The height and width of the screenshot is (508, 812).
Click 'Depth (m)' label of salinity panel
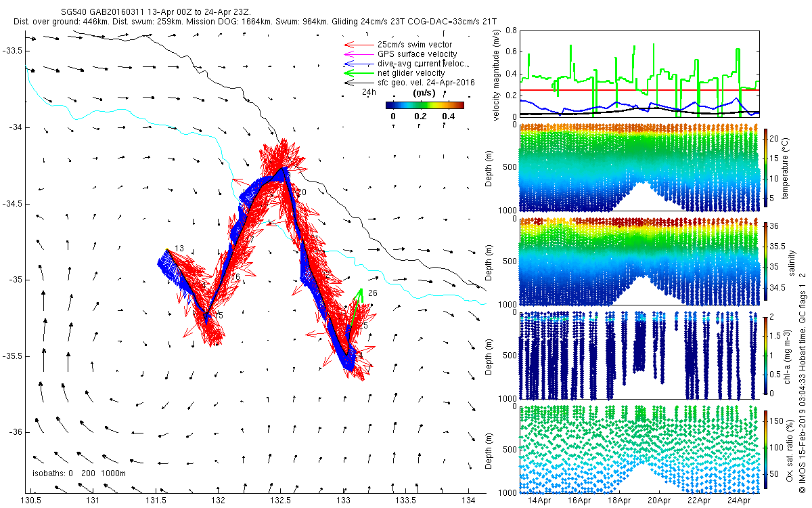[490, 263]
